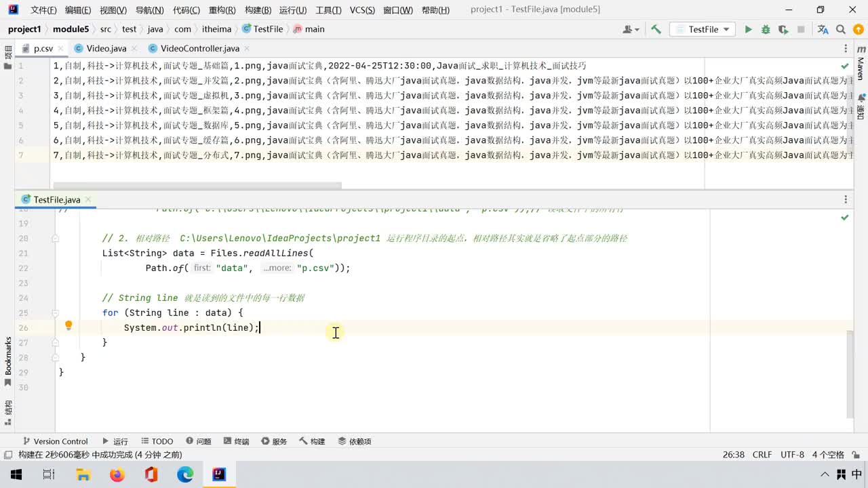The width and height of the screenshot is (868, 488).
Task: Open lower editor tab options kebab menu
Action: coord(846,200)
